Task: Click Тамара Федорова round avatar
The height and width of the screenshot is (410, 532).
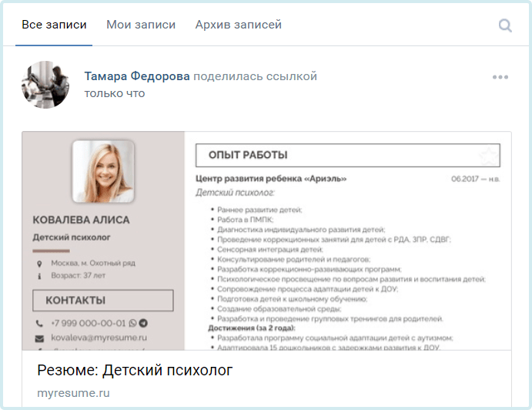Action: tap(45, 85)
